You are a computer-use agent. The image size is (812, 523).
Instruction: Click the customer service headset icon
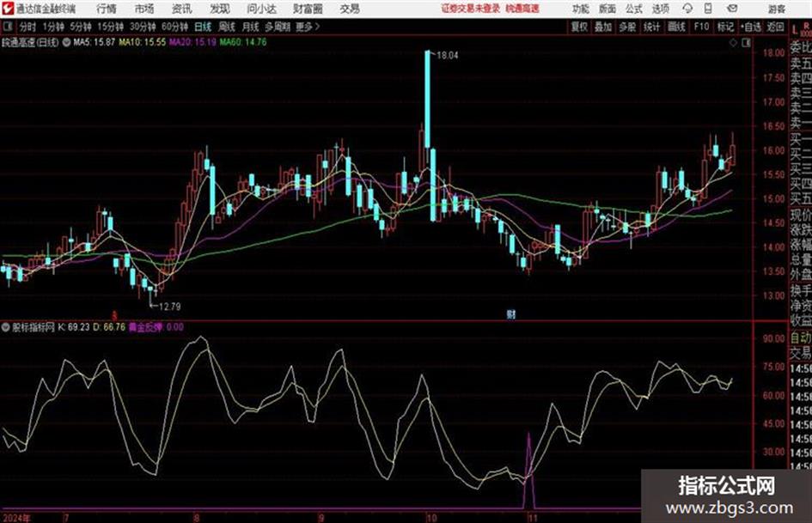[x=687, y=9]
